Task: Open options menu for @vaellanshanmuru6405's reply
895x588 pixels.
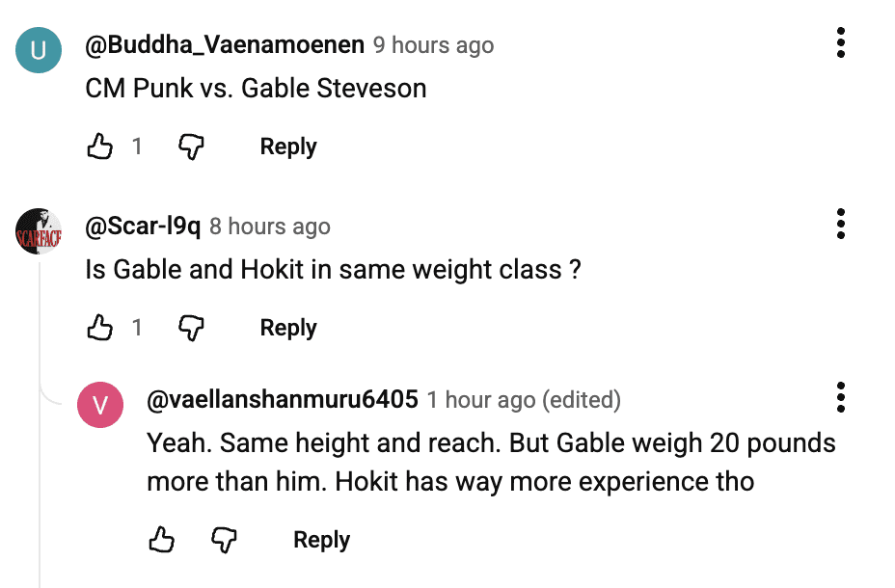Action: (841, 397)
